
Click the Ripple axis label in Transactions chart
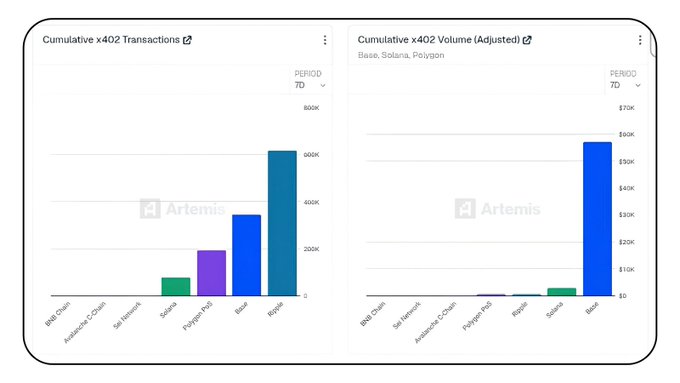coord(275,309)
